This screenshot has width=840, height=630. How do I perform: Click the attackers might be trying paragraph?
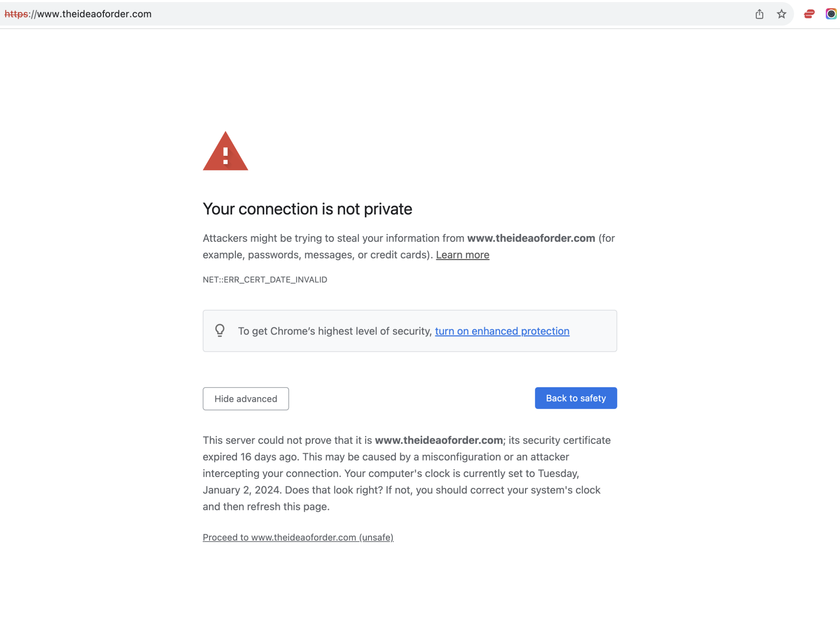coord(408,246)
